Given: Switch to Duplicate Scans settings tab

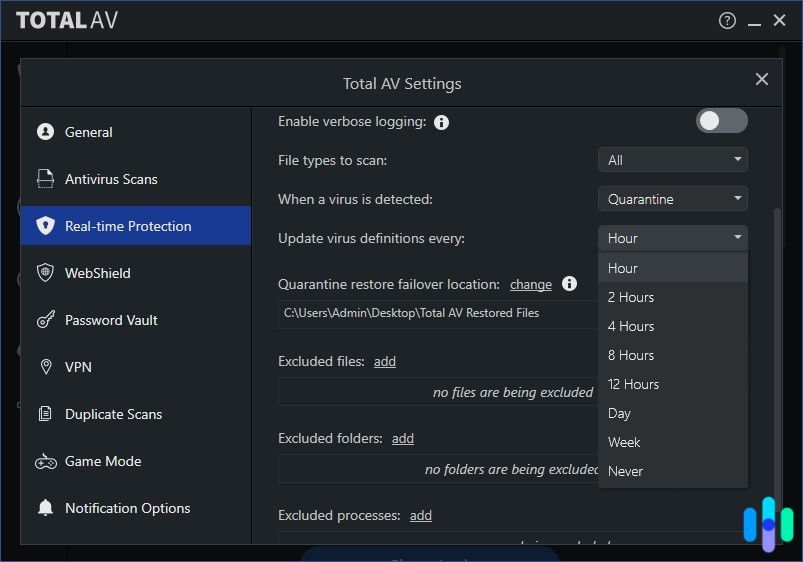Looking at the screenshot, I should click(113, 414).
